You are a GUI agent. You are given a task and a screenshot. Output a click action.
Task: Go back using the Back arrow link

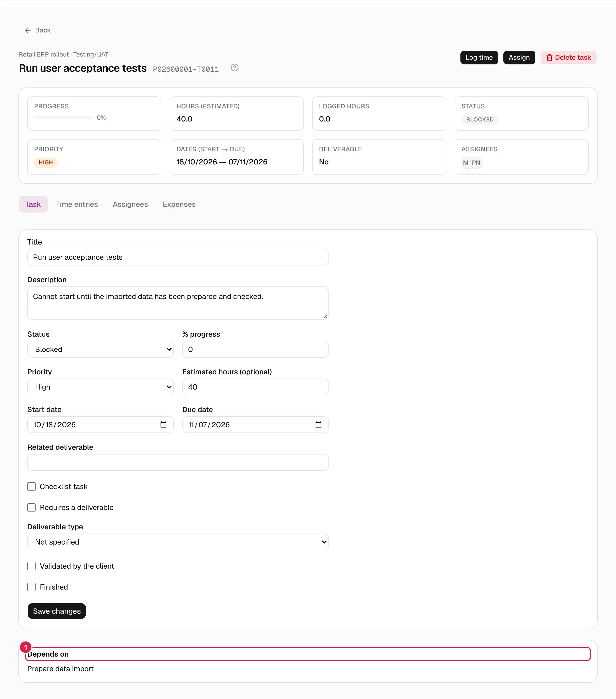[x=38, y=30]
